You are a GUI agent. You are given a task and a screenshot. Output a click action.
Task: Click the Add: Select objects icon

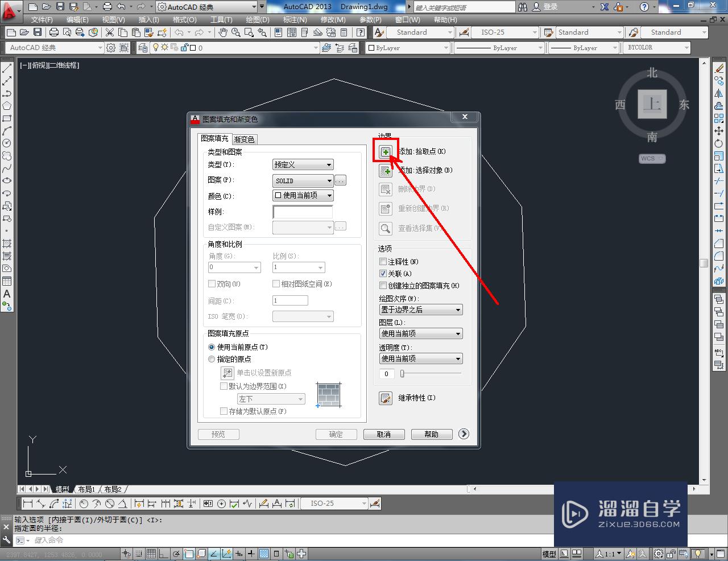(386, 170)
